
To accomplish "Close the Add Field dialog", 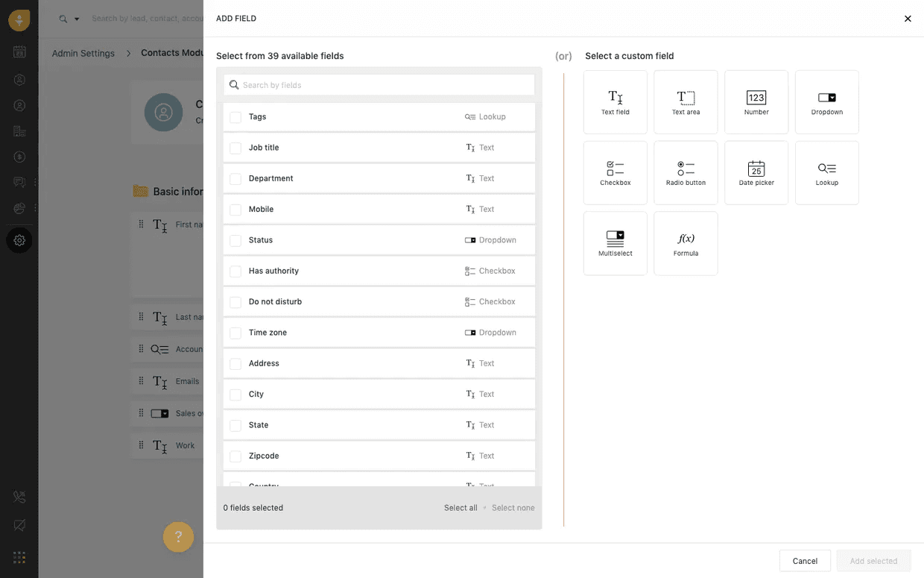I will coord(908,19).
